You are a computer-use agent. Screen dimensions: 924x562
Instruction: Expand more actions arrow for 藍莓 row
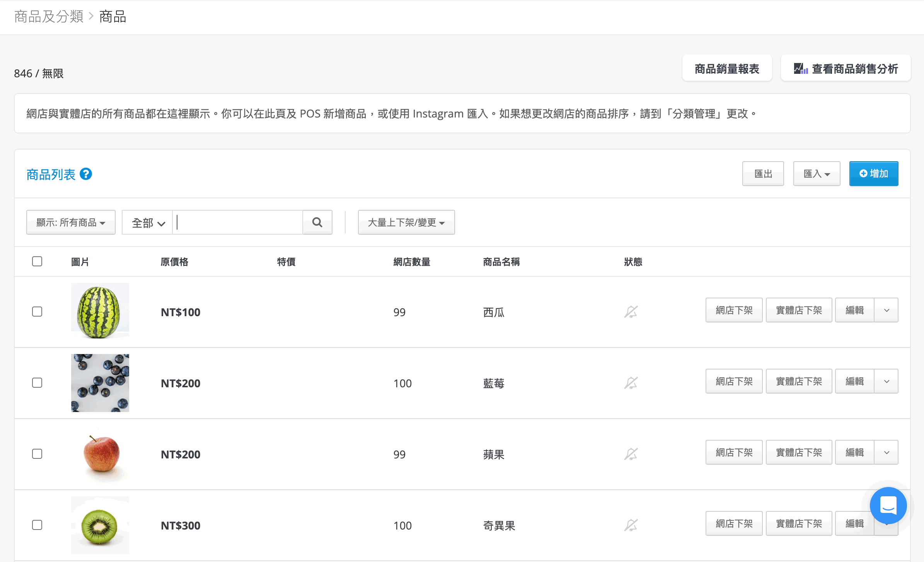point(886,381)
